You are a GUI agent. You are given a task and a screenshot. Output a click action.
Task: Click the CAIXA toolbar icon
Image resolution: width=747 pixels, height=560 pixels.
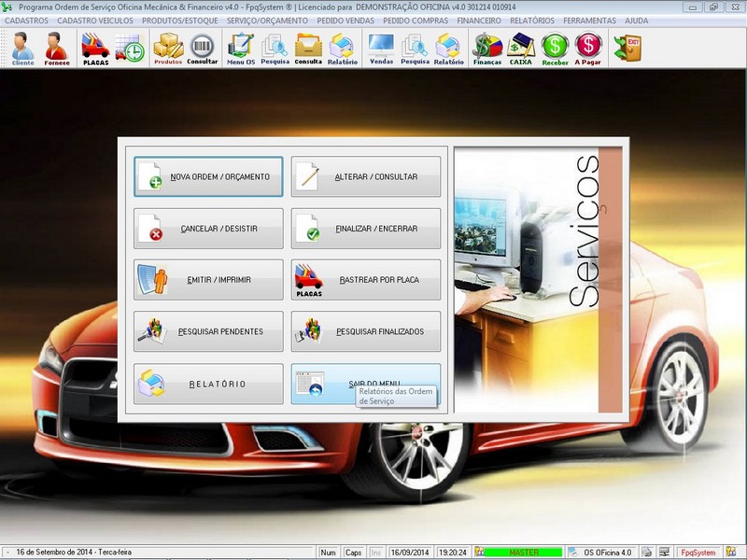(x=521, y=48)
